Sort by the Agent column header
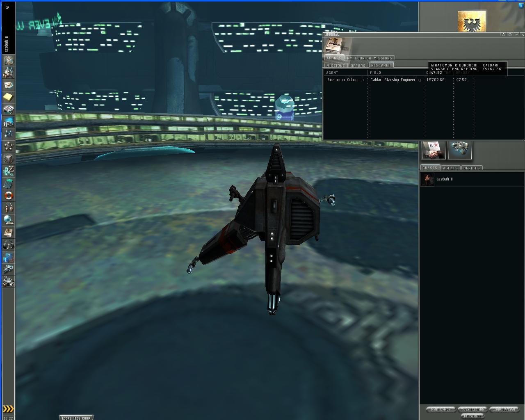The width and height of the screenshot is (525, 420). click(345, 73)
